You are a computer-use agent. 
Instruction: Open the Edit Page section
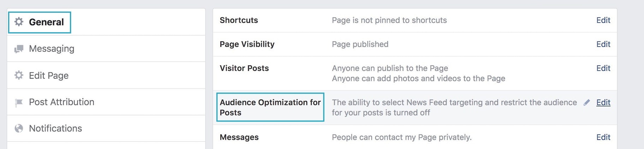[49, 76]
